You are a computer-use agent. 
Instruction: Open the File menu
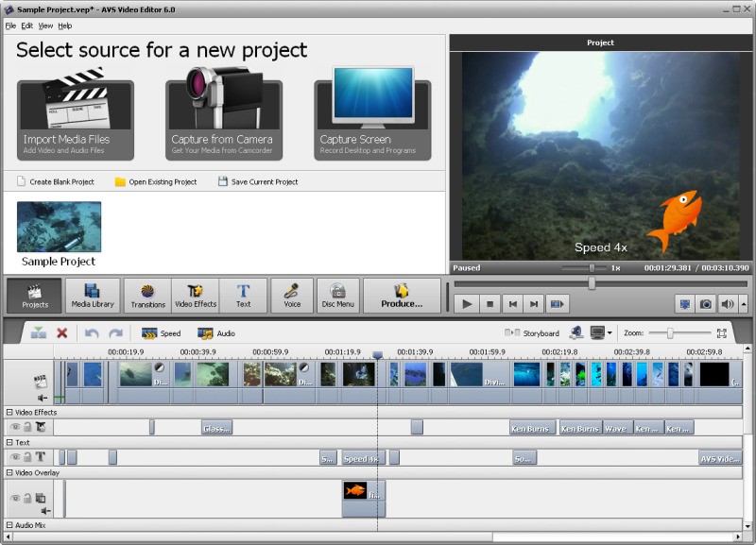pyautogui.click(x=10, y=26)
